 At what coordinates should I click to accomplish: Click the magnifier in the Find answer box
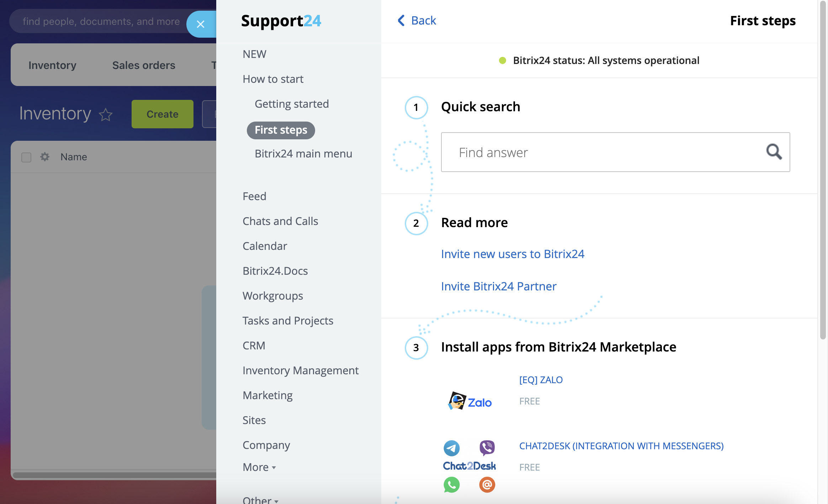pos(774,152)
